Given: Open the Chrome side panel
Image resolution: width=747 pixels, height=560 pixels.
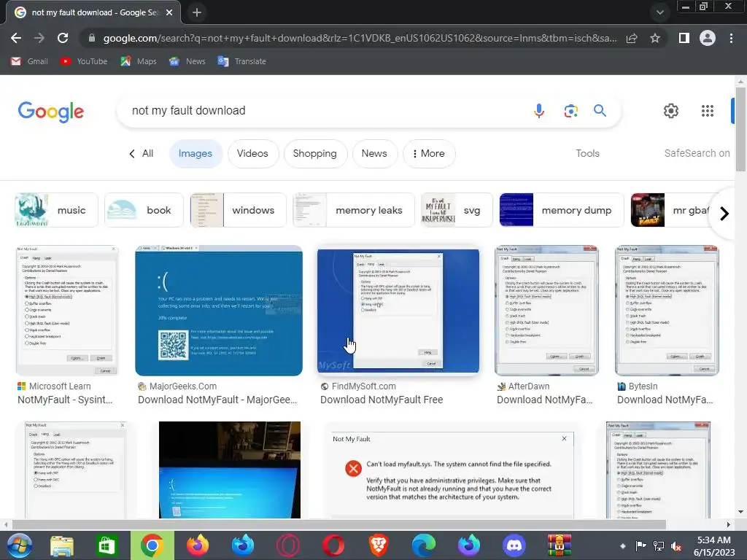Looking at the screenshot, I should (x=684, y=38).
